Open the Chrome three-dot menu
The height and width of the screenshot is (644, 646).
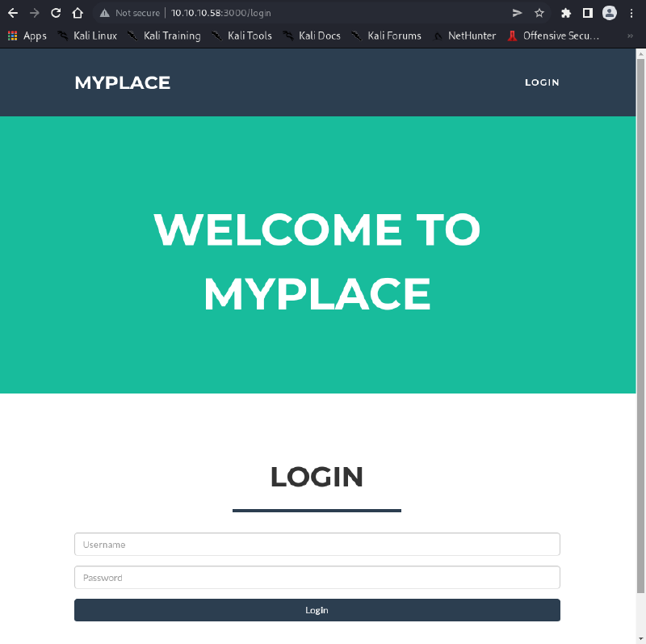(631, 12)
